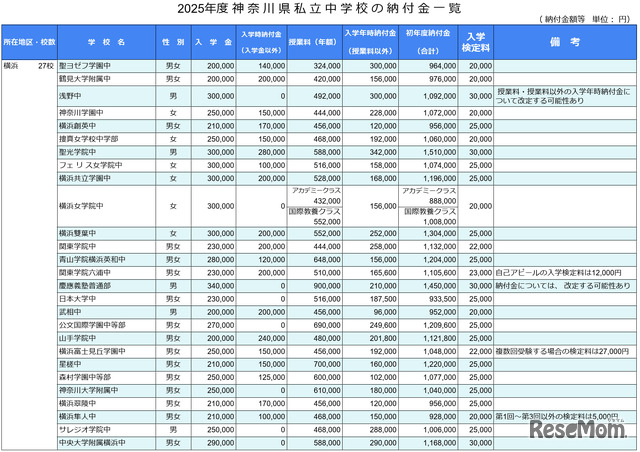Select the school name 武相中
The image size is (640, 452).
[70, 312]
